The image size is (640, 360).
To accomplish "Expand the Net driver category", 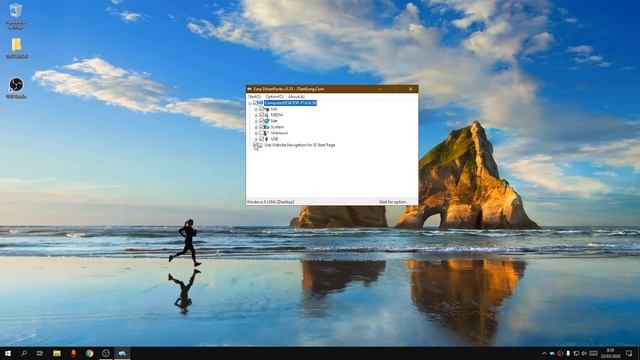I will coord(256,121).
